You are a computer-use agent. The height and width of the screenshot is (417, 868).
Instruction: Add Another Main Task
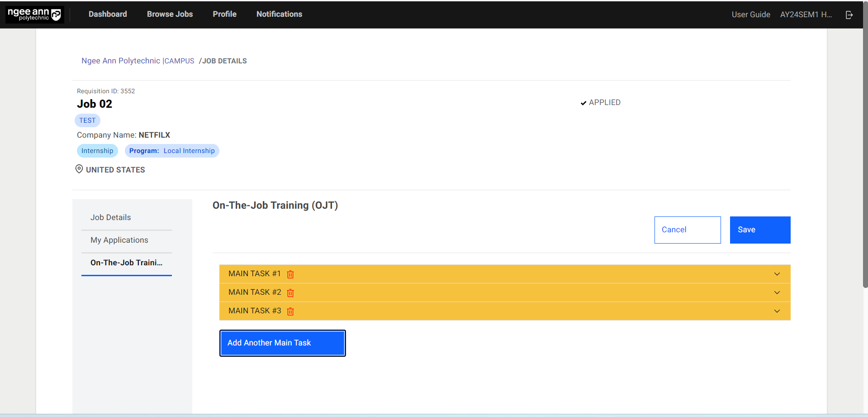(282, 343)
